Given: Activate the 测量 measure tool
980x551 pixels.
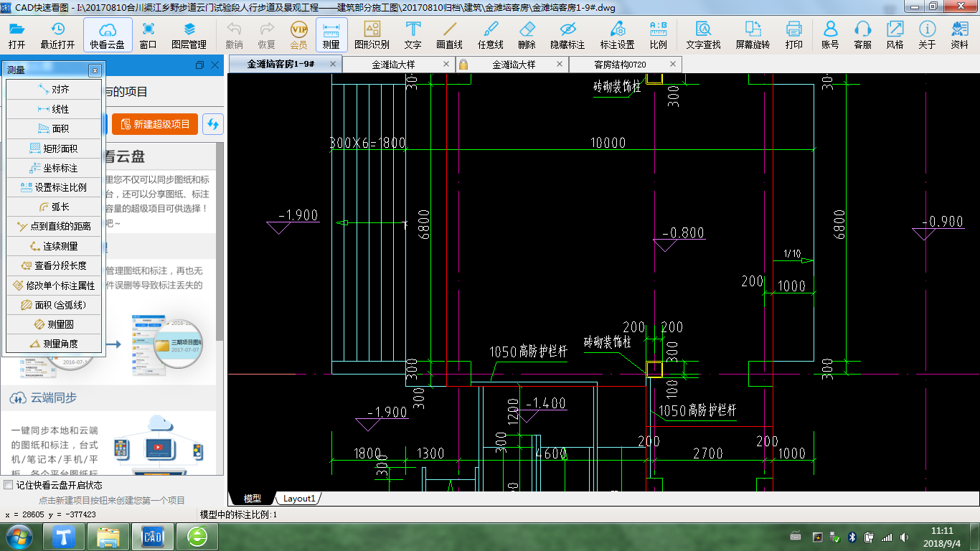Looking at the screenshot, I should [x=331, y=35].
